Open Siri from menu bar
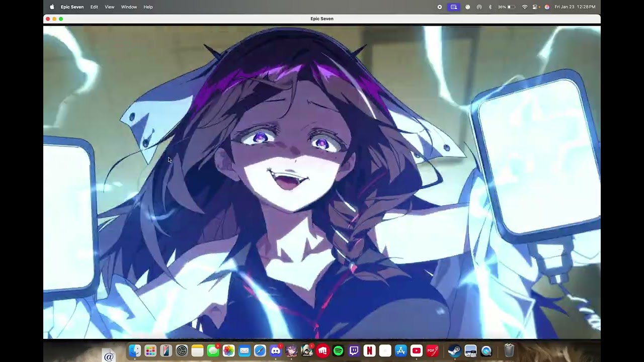644x362 pixels. pos(547,7)
